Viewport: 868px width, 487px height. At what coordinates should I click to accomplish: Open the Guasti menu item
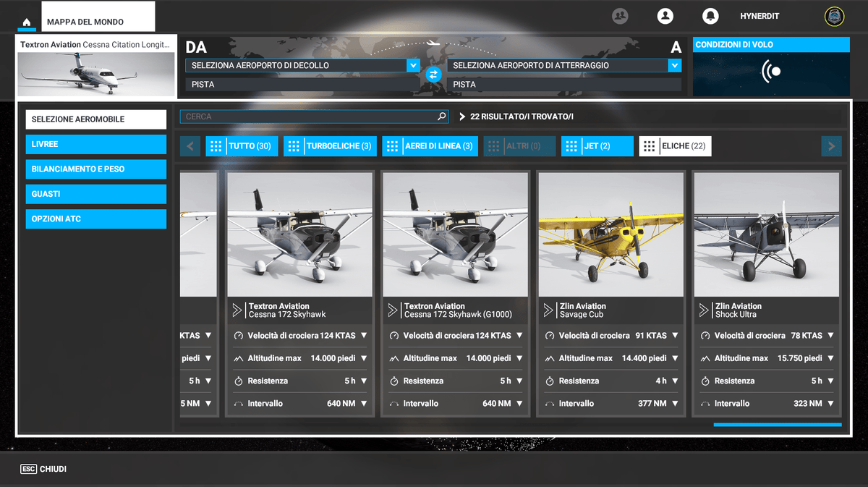(x=96, y=194)
